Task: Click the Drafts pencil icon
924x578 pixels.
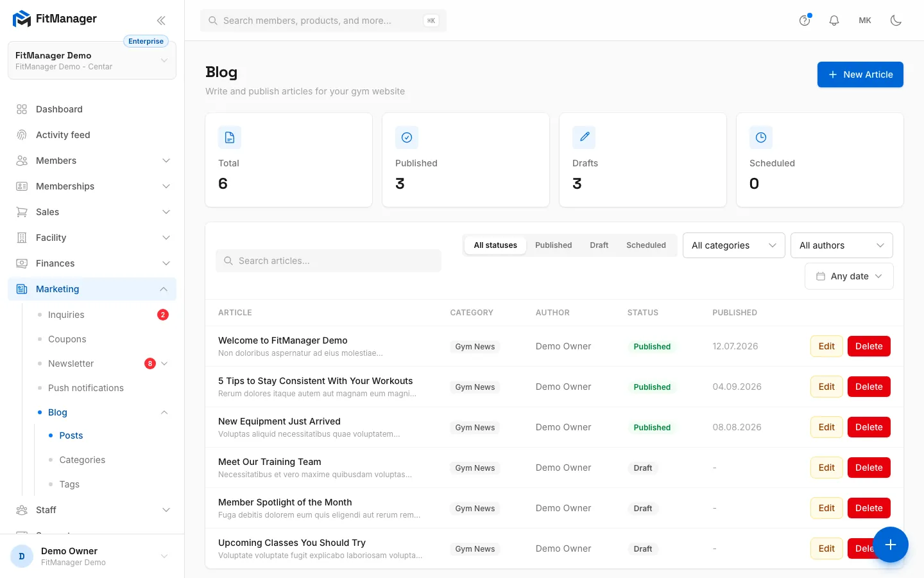Action: 584,137
